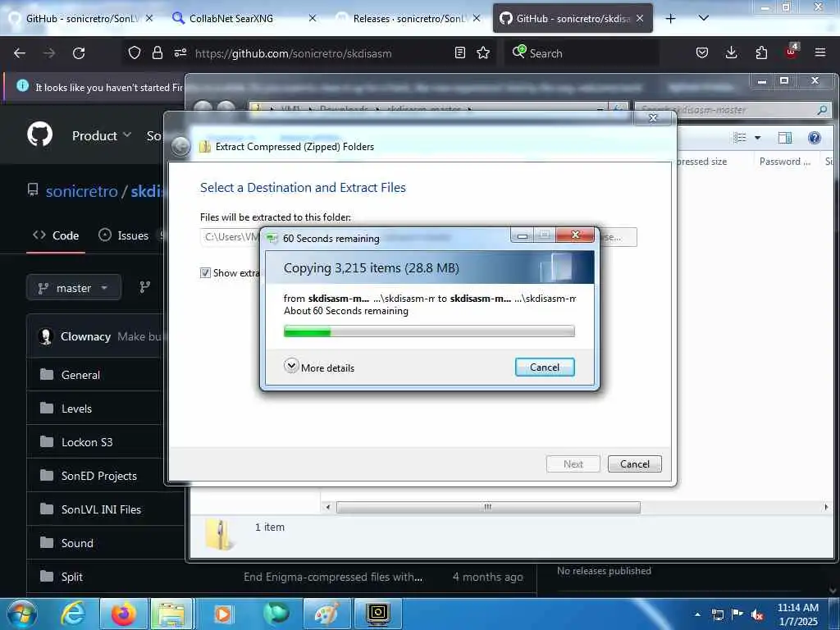Click the branches icon beside master
The width and height of the screenshot is (840, 630).
pyautogui.click(x=144, y=288)
